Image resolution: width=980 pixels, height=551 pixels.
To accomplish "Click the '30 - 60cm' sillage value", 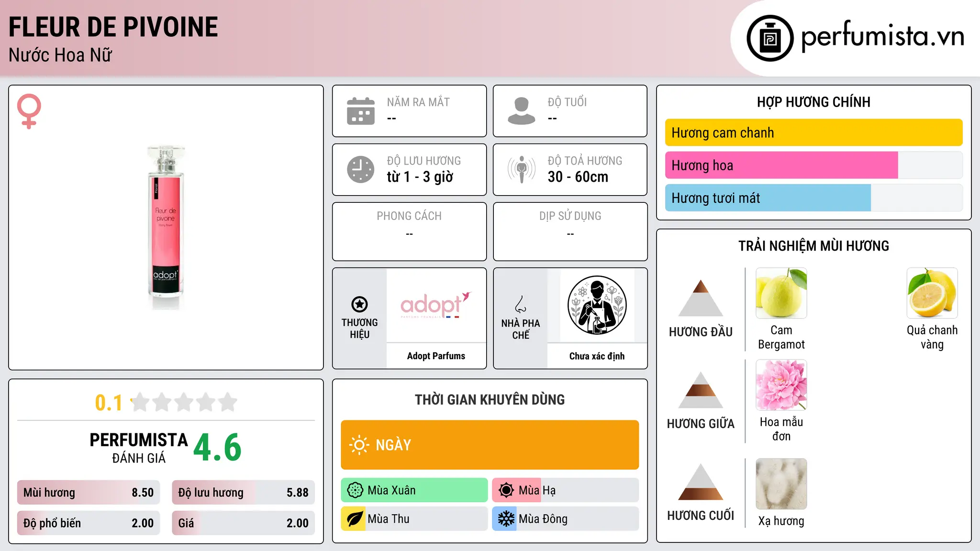I will pyautogui.click(x=578, y=177).
